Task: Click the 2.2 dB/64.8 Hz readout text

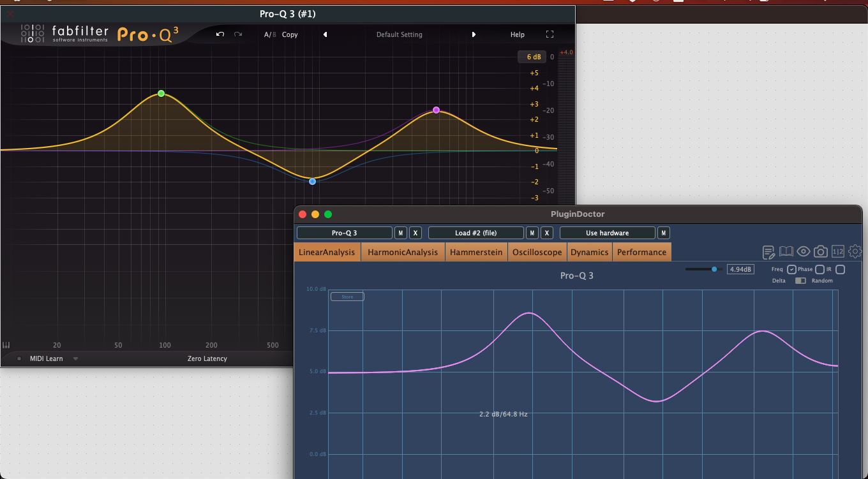Action: (504, 414)
